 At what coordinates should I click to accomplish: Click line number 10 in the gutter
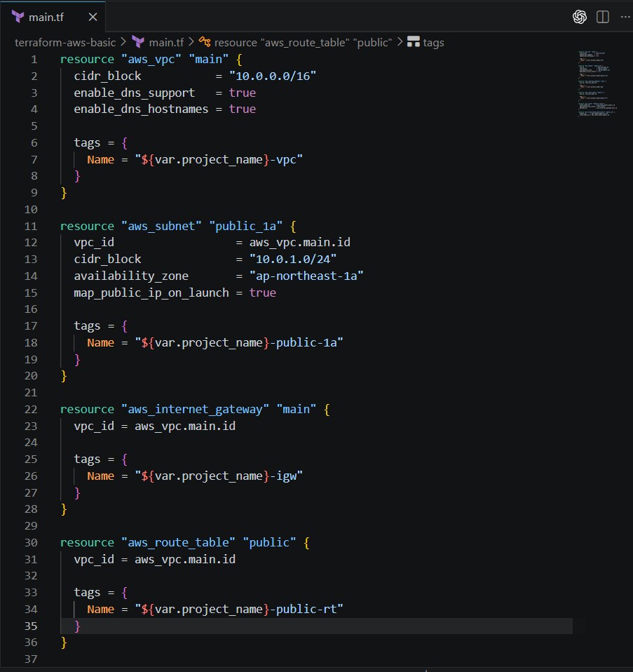(x=31, y=210)
